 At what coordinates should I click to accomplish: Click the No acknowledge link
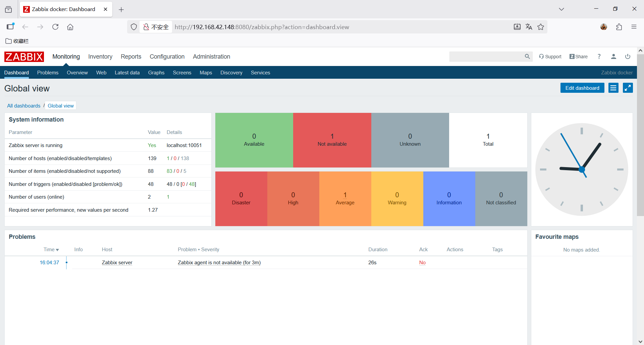[x=422, y=263]
